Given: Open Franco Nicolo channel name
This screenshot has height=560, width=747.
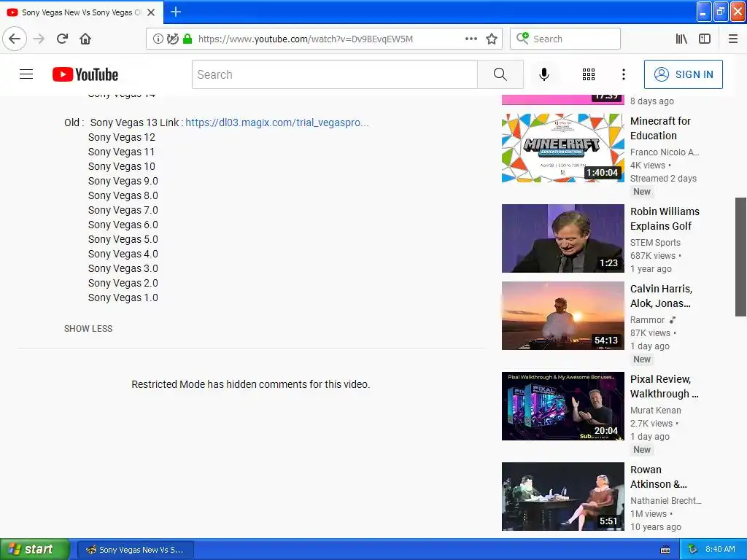Looking at the screenshot, I should [x=665, y=152].
